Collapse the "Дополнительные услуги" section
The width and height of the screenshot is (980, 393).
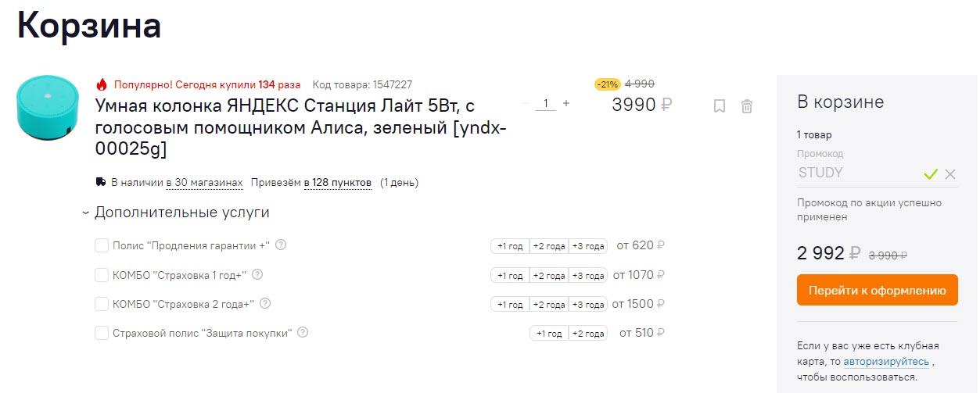(86, 213)
